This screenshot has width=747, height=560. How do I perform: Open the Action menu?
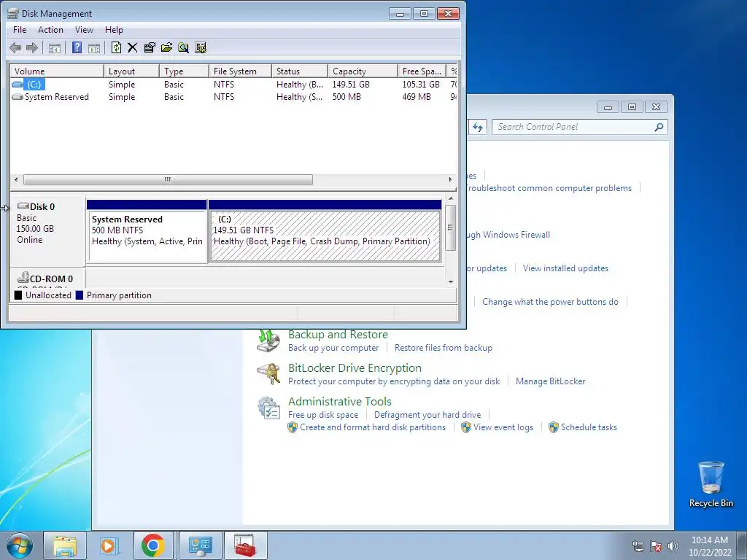50,29
